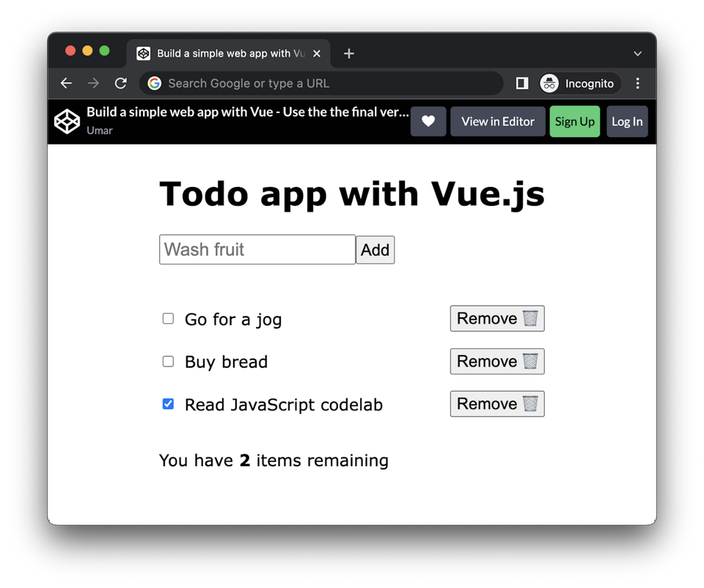Open the tab search chevron on tab strip
The height and width of the screenshot is (588, 704).
[x=637, y=53]
